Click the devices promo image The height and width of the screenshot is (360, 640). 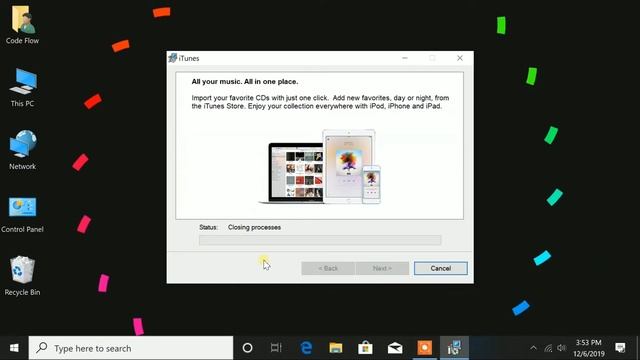[x=320, y=167]
